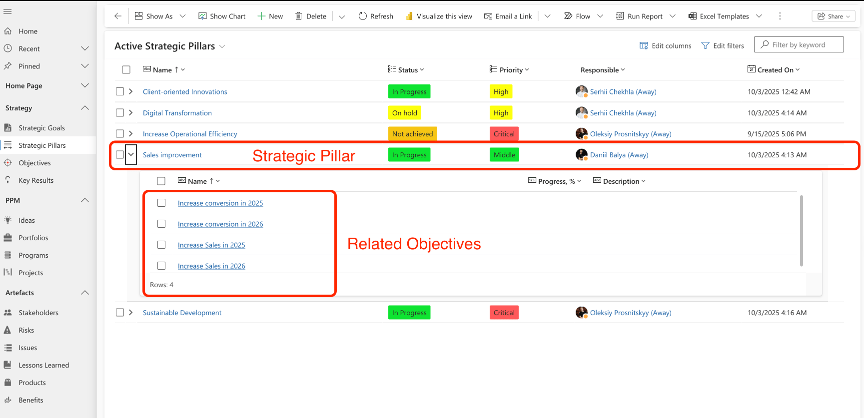Toggle the select-all checkbox in main header
This screenshot has height=418, width=864.
125,70
